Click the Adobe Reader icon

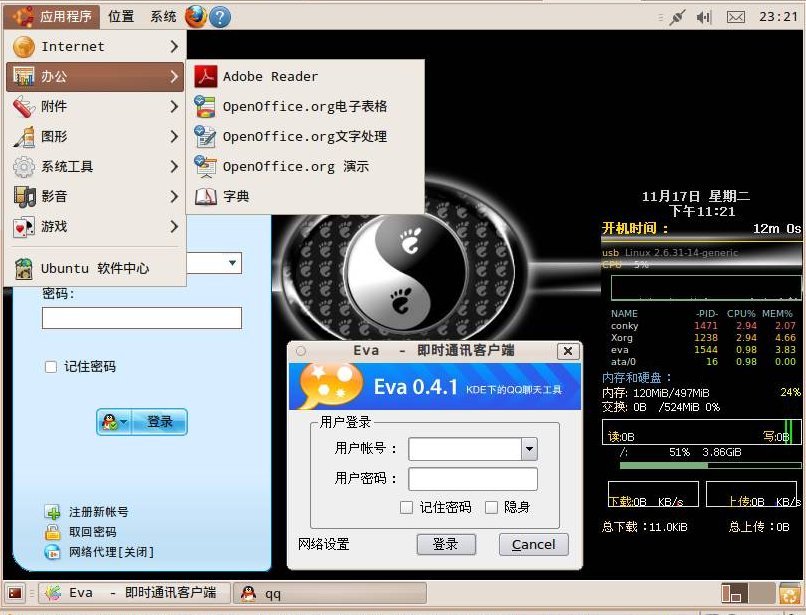coord(206,77)
